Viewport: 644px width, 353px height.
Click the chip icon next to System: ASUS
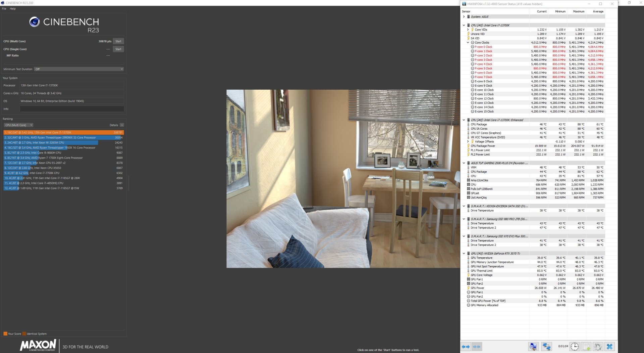click(x=469, y=17)
